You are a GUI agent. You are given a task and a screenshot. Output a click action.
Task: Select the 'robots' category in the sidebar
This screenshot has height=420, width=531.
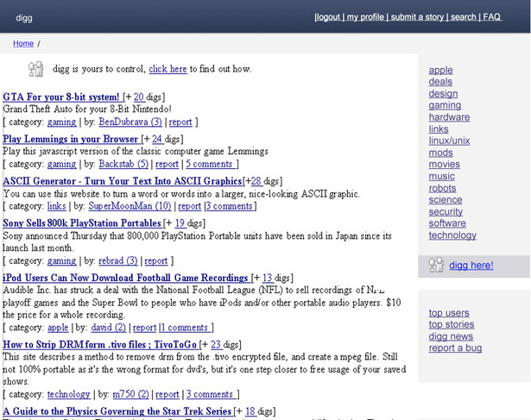coord(443,188)
